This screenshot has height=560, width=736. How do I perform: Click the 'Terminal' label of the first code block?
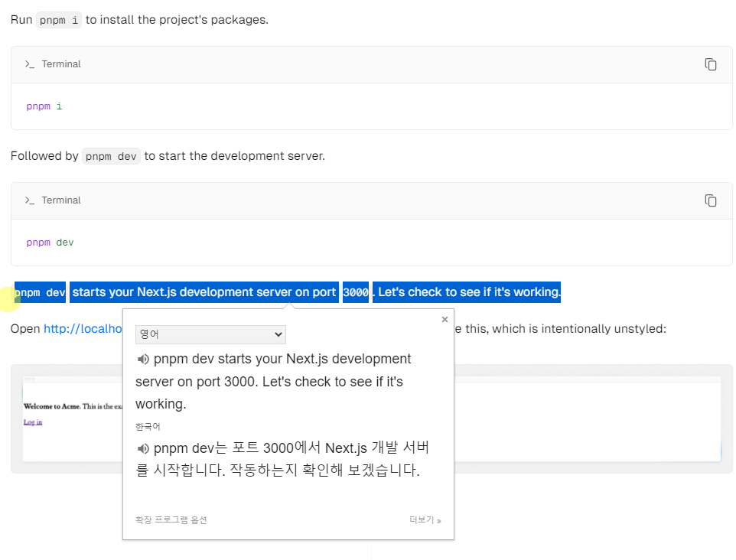61,64
